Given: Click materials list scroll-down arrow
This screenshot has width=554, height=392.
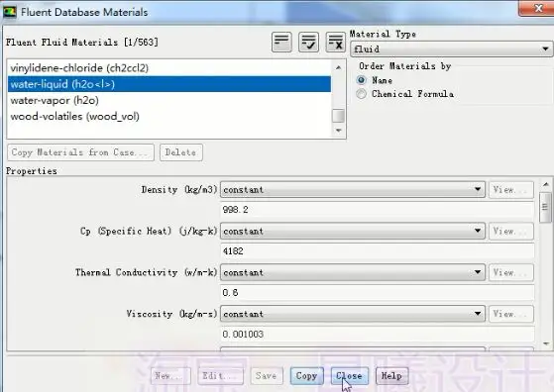Looking at the screenshot, I should [x=339, y=131].
